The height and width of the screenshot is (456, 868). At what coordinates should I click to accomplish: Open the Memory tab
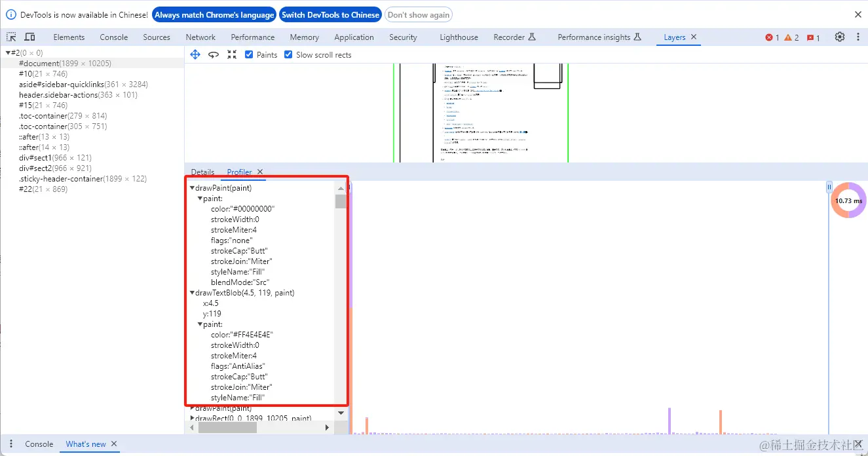click(x=305, y=37)
